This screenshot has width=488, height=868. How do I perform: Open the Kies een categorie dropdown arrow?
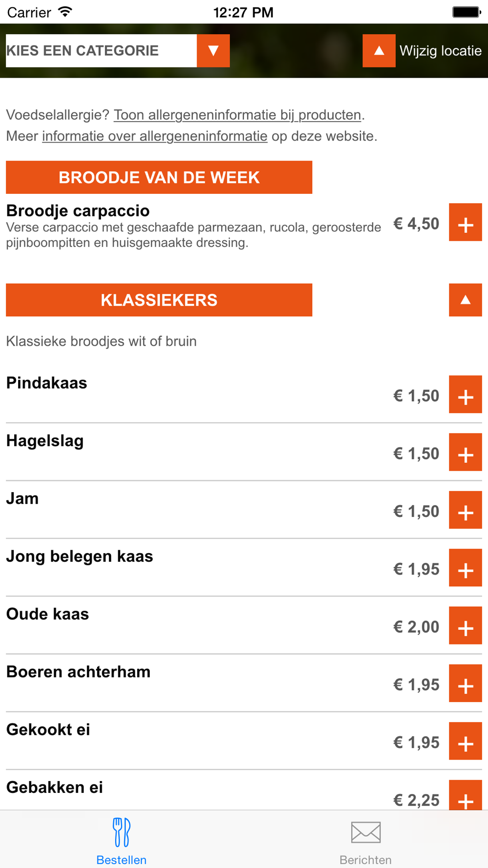[213, 51]
